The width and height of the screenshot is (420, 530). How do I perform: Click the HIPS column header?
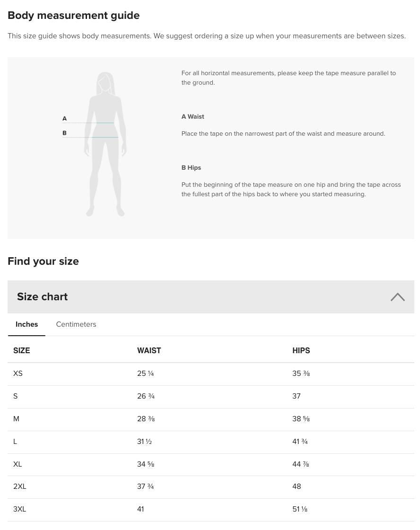[301, 350]
